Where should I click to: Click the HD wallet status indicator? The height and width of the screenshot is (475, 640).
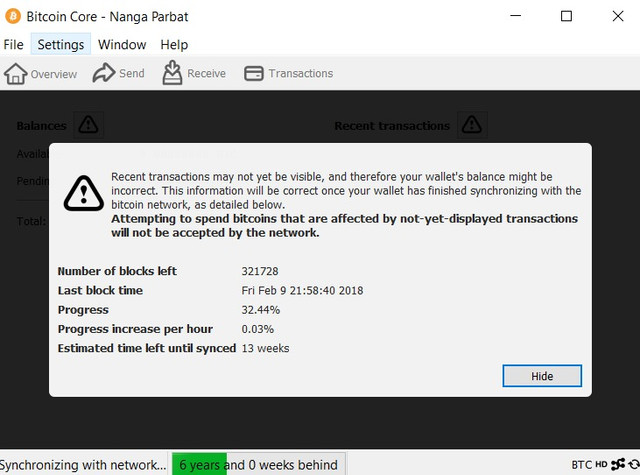pos(601,464)
